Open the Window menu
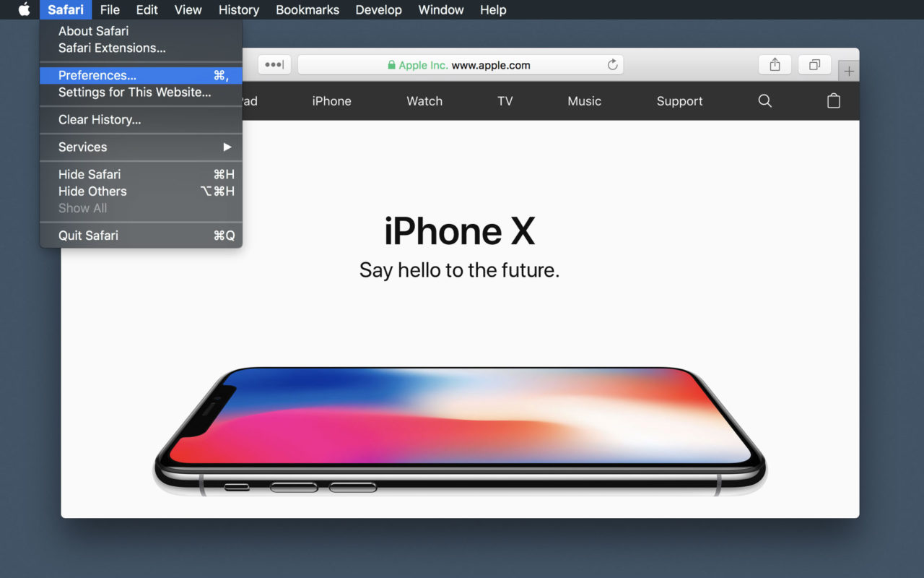 (441, 9)
